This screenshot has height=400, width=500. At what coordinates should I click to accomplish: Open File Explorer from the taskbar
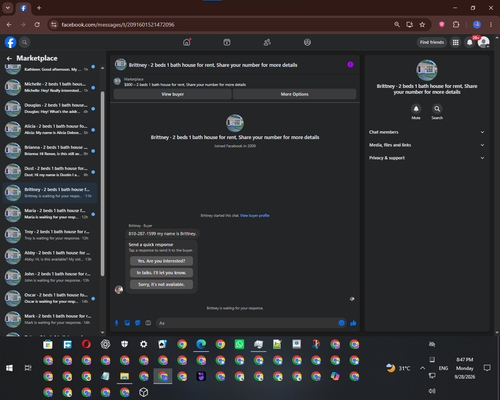(124, 376)
